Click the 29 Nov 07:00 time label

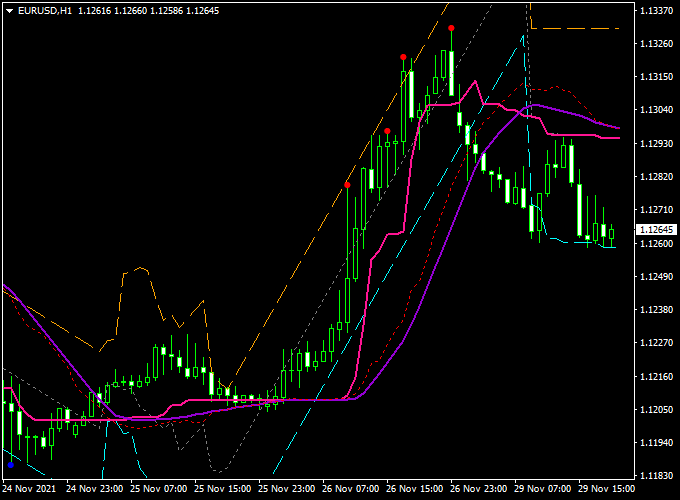[x=543, y=489]
